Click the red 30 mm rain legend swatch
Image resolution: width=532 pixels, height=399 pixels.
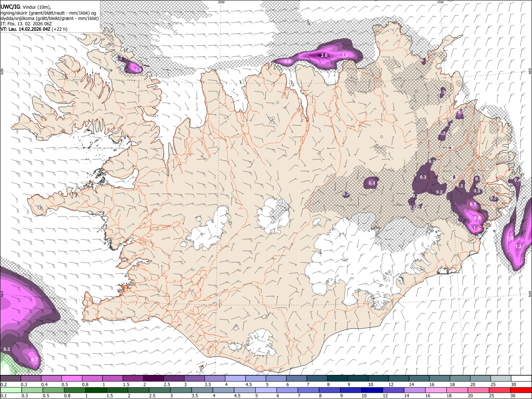521,390
